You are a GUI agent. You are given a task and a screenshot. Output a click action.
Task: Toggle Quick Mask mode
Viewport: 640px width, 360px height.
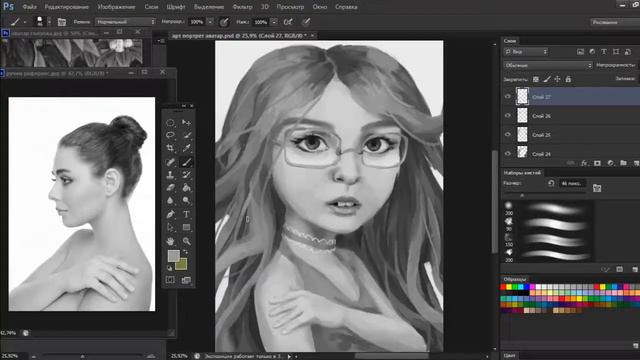pyautogui.click(x=170, y=280)
